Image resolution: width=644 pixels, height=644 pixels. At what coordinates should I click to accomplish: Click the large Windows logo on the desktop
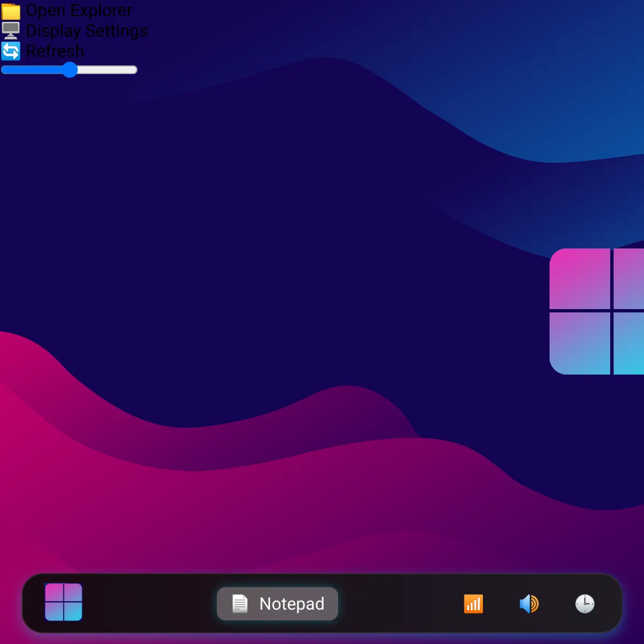coord(597,311)
